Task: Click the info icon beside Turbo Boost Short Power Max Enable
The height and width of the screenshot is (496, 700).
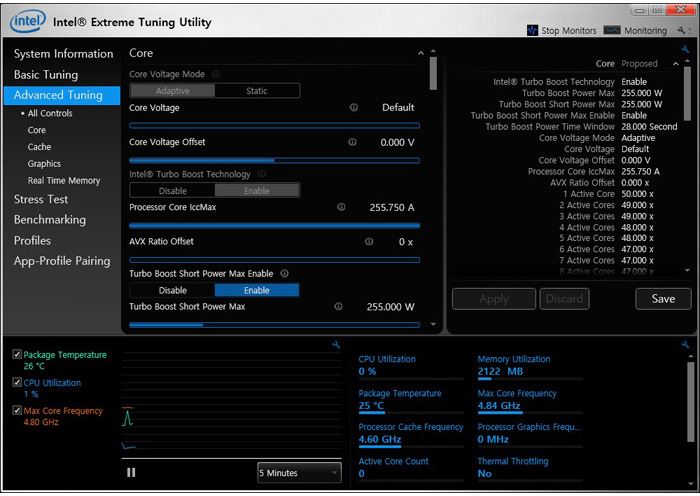Action: pyautogui.click(x=285, y=273)
